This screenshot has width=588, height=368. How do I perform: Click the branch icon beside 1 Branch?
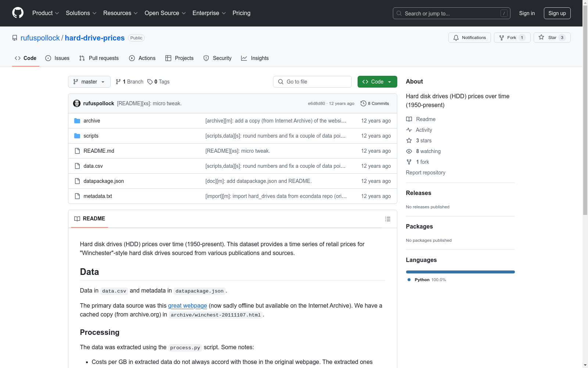(x=118, y=82)
